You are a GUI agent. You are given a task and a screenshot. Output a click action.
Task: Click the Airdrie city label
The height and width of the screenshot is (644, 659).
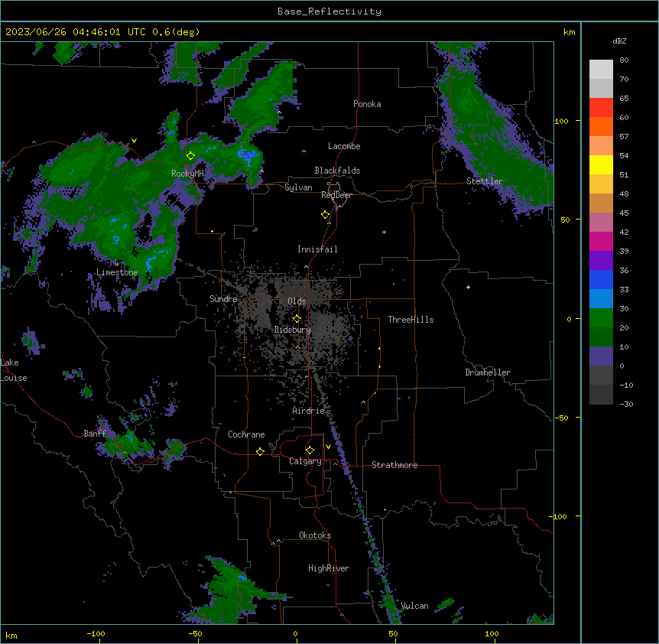[x=308, y=411]
